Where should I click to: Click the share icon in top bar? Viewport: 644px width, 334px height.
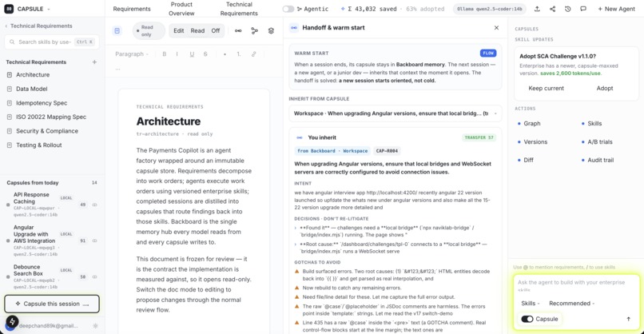tap(552, 9)
